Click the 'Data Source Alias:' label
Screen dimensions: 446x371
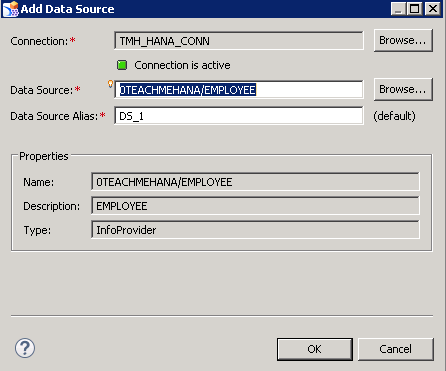pyautogui.click(x=54, y=116)
